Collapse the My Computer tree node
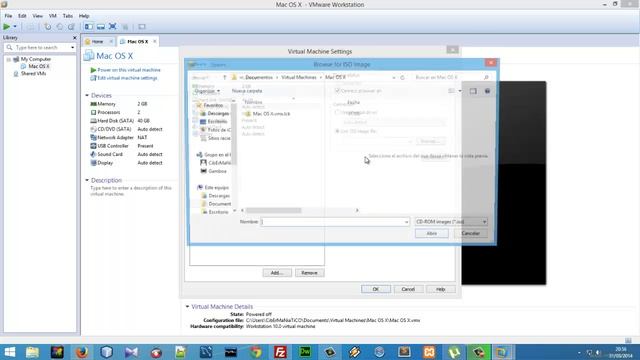This screenshot has height=360, width=640. [x=9, y=59]
